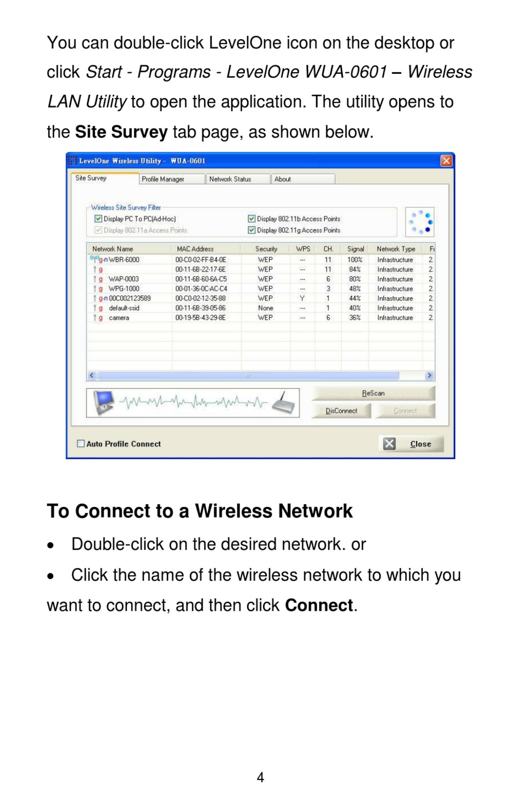Switch to the Profile Manager tab
This screenshot has width=509, height=812.
pyautogui.click(x=172, y=179)
